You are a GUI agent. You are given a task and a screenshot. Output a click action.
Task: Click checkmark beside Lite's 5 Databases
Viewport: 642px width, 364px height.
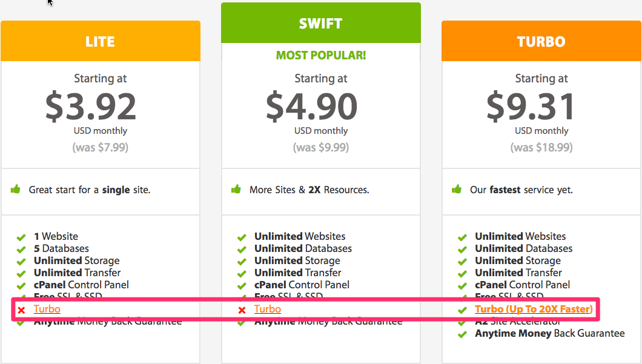(x=21, y=249)
